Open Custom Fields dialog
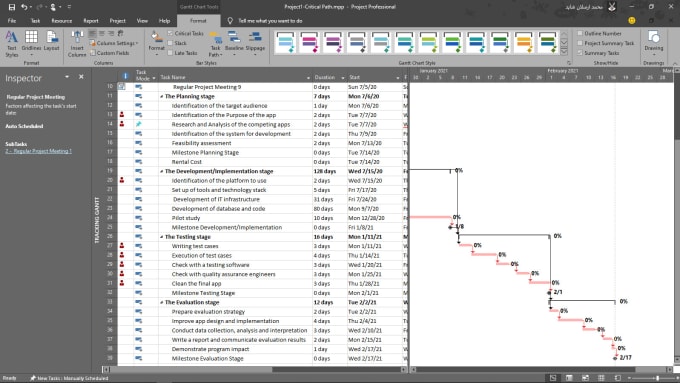 click(109, 53)
